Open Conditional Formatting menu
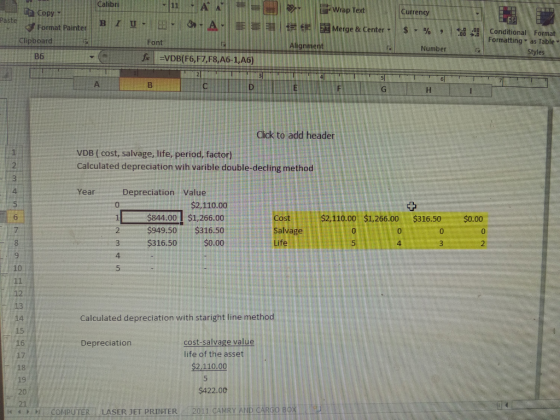The height and width of the screenshot is (420, 560). tap(507, 25)
